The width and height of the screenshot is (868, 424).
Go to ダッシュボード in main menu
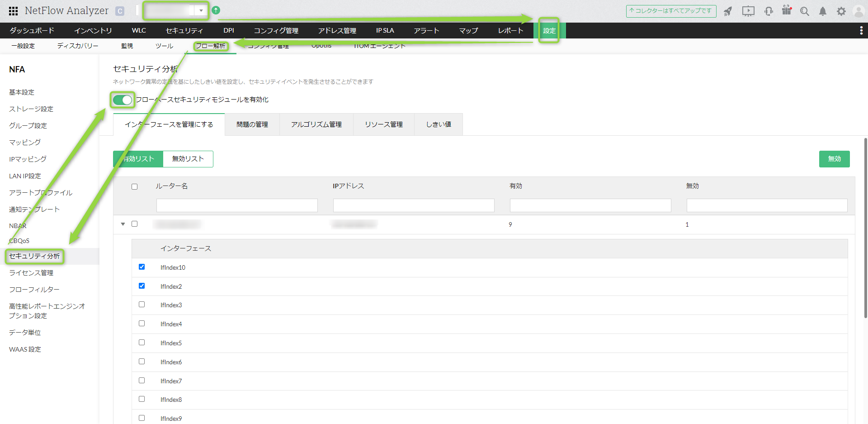point(32,30)
